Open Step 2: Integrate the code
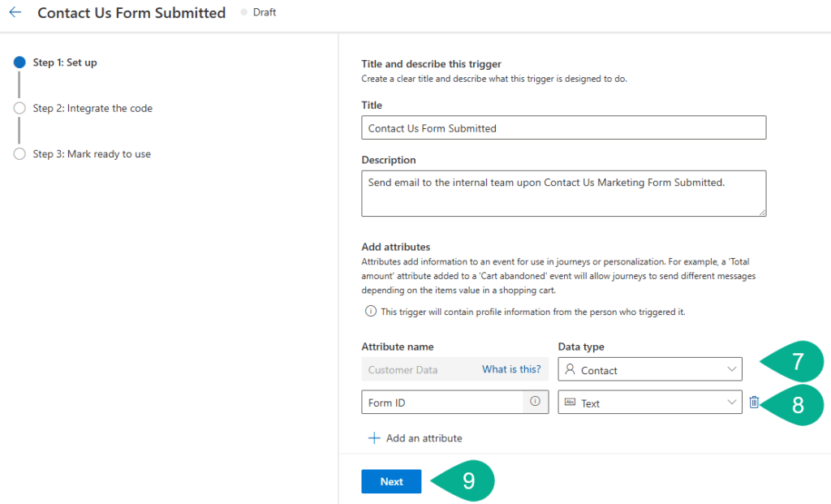831x504 pixels. pos(93,109)
